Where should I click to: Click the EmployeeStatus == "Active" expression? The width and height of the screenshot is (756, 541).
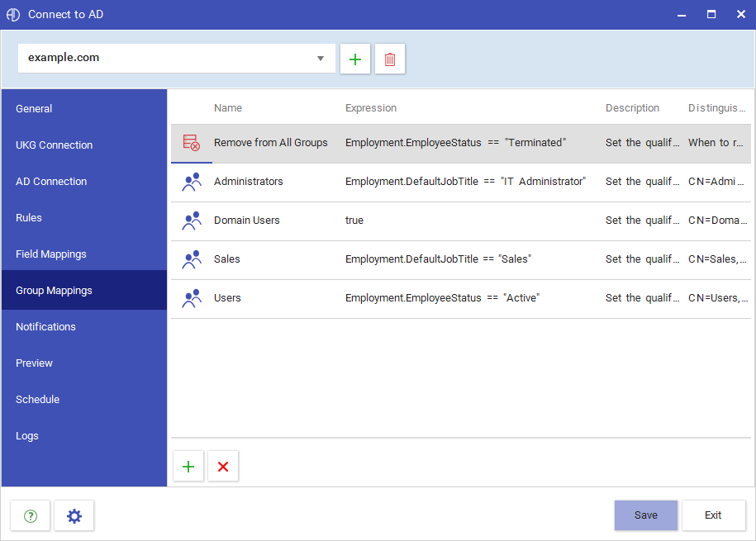coord(442,298)
